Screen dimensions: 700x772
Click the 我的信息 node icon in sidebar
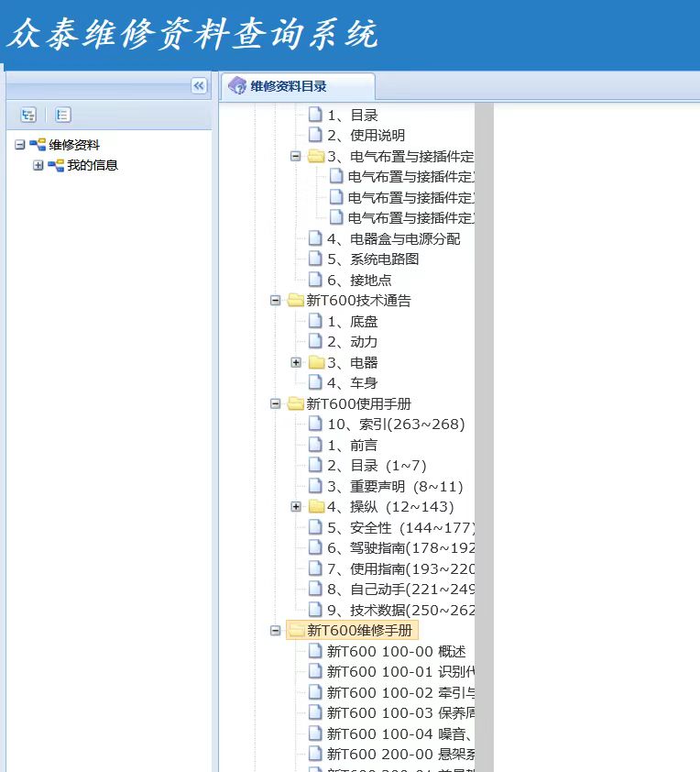[x=56, y=166]
